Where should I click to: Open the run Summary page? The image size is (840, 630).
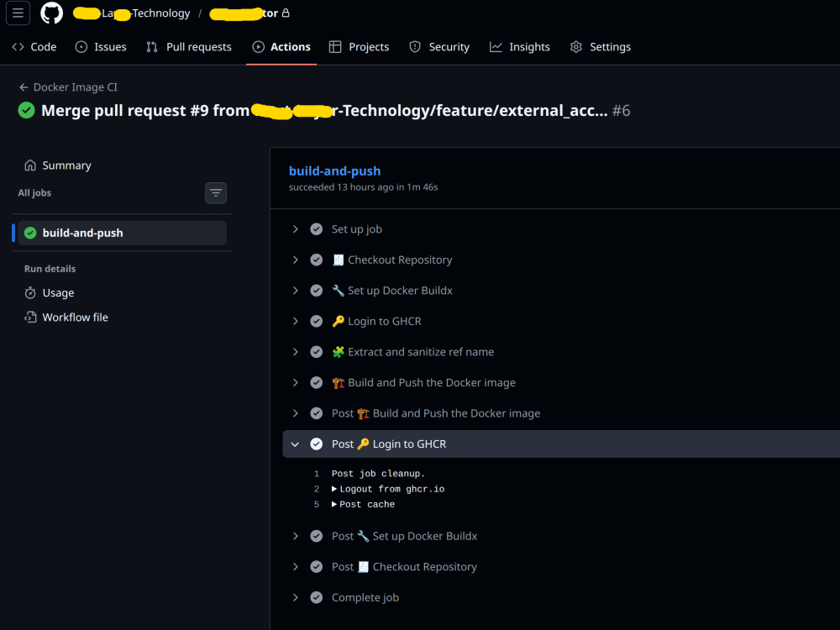(66, 165)
